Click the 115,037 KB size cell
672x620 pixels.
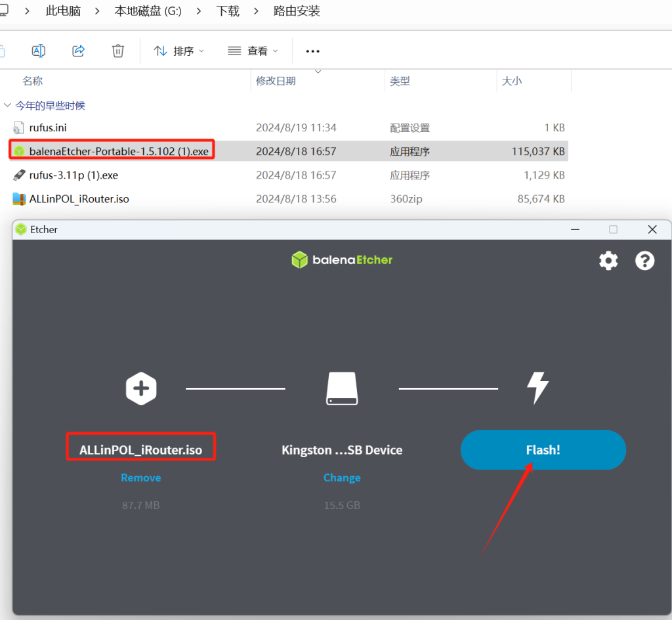(x=538, y=151)
